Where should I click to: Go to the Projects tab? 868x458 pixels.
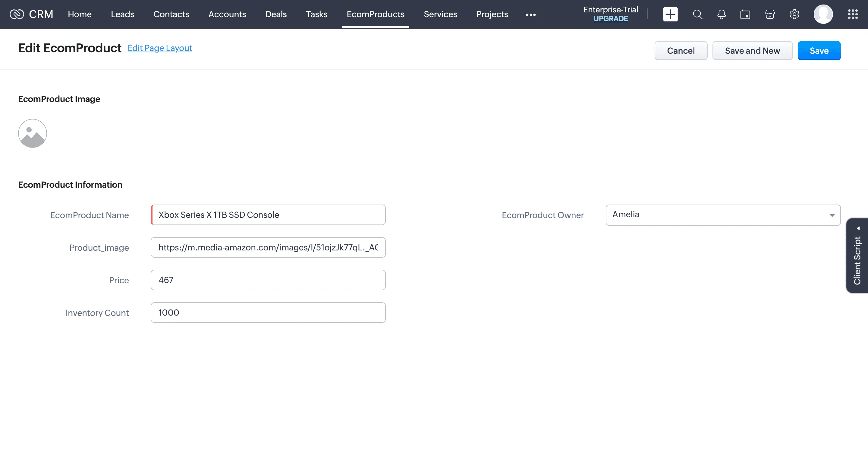coord(492,14)
